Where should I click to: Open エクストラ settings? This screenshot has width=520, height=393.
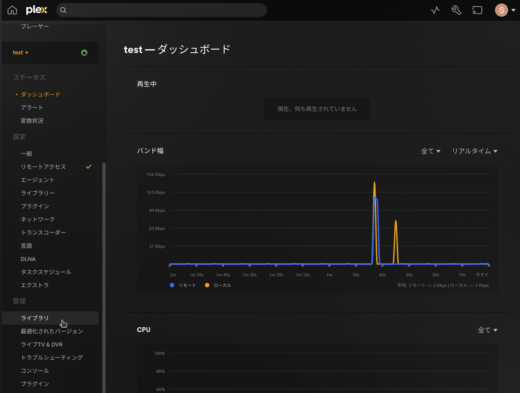point(35,285)
